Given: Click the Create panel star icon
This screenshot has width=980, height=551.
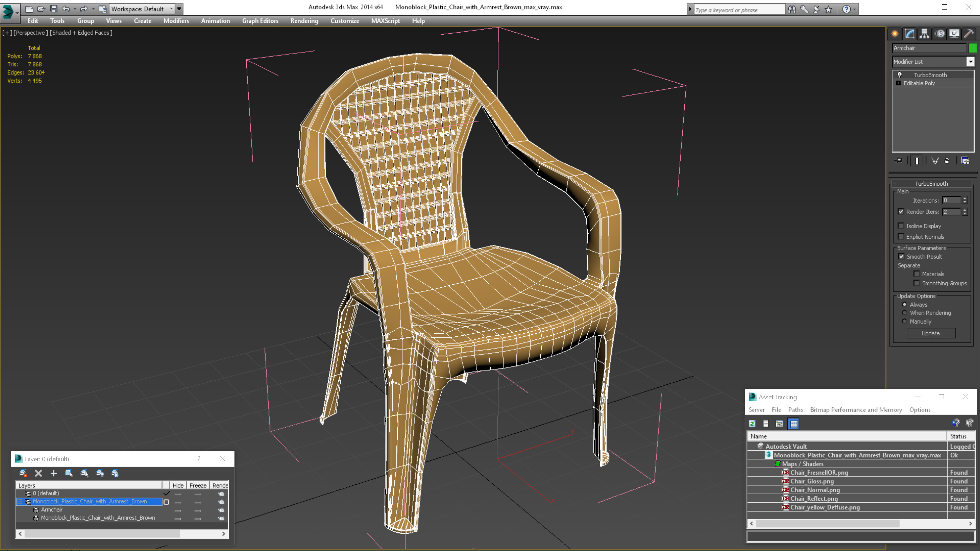Looking at the screenshot, I should coord(895,34).
